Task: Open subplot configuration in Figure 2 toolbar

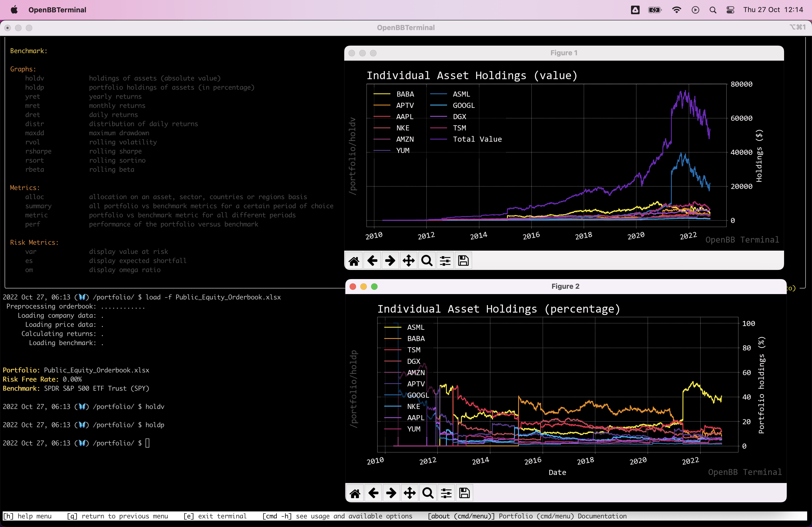Action: coord(446,493)
